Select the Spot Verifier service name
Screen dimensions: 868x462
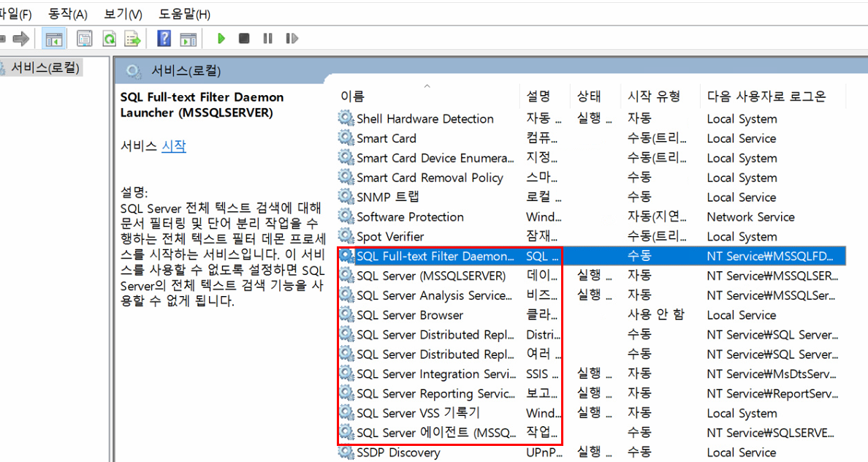(x=390, y=237)
